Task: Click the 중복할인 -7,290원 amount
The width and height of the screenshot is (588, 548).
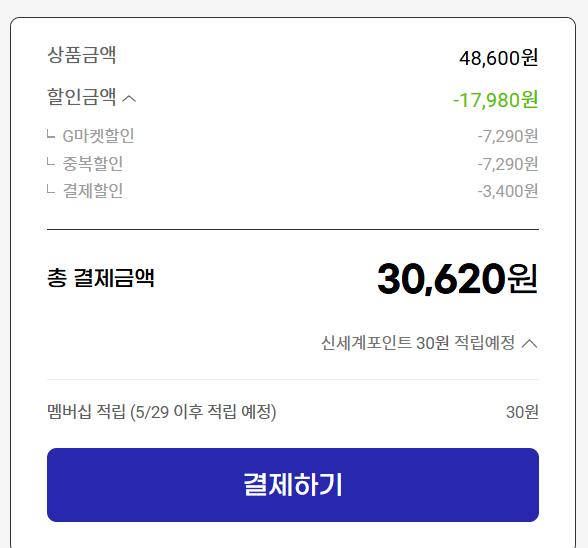Action: 508,164
